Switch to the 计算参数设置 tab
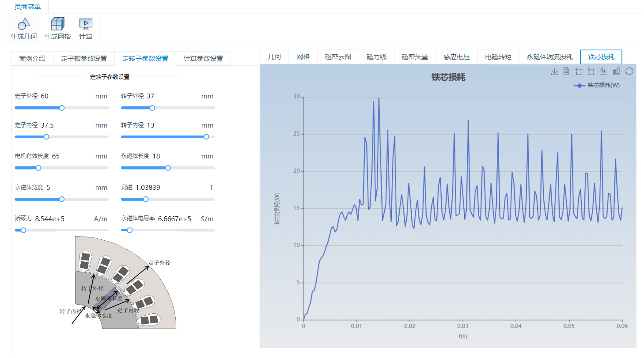Viewport: 644px width, 358px height. tap(203, 58)
